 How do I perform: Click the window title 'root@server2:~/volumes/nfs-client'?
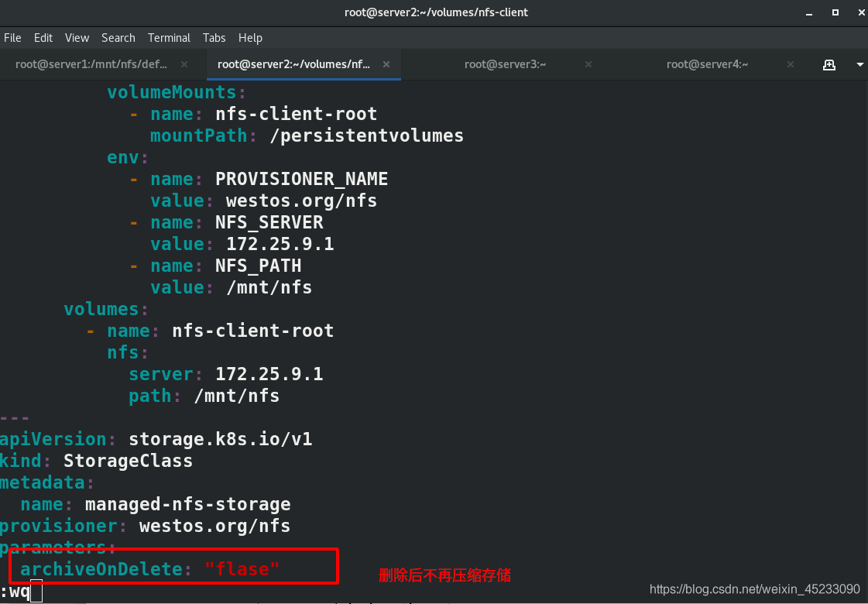pyautogui.click(x=436, y=12)
